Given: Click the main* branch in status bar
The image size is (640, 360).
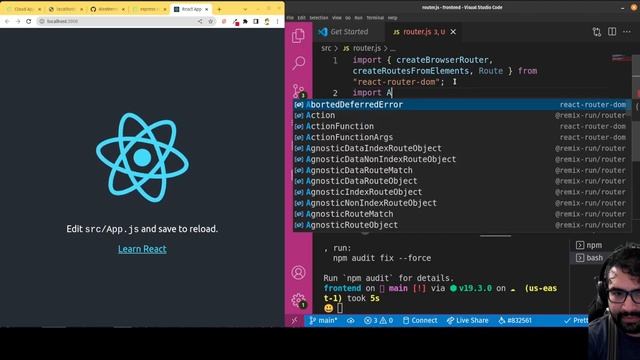Looking at the screenshot, I should point(323,321).
